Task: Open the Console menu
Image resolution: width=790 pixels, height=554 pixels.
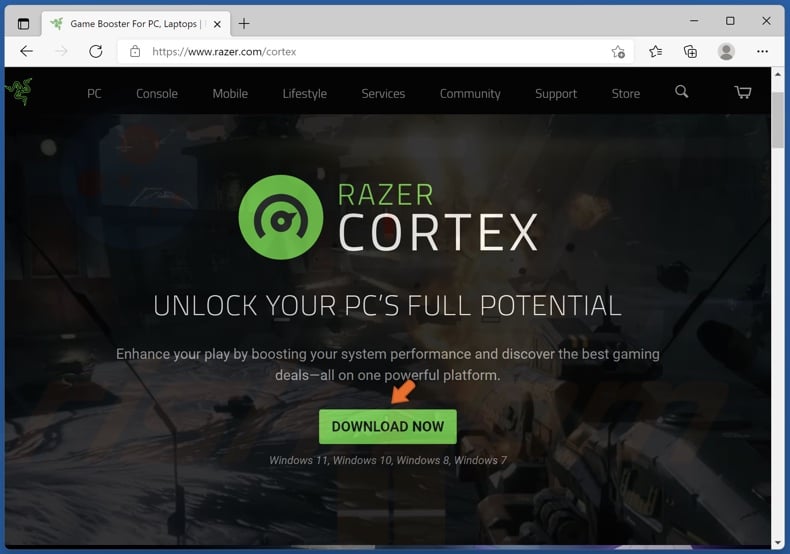Action: pos(157,94)
